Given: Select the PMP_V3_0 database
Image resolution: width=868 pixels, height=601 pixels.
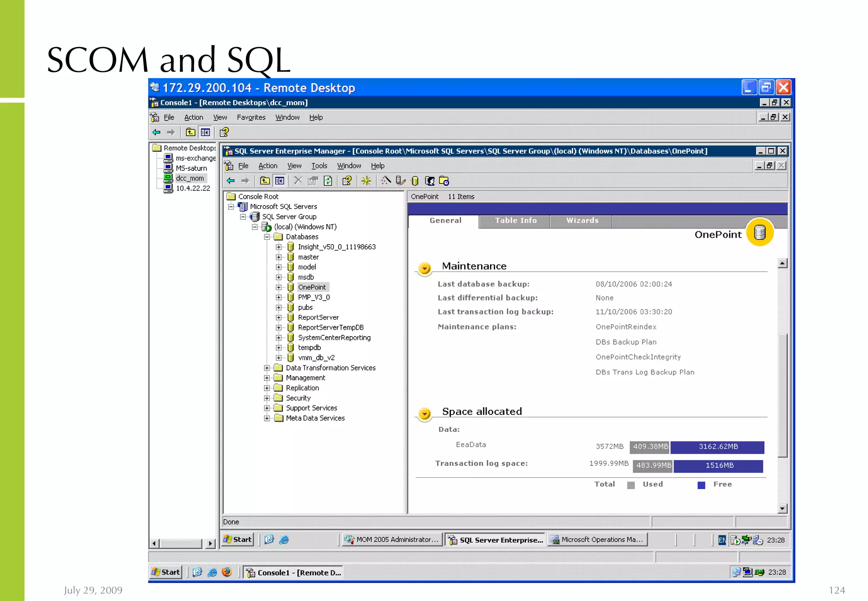Looking at the screenshot, I should (x=314, y=298).
